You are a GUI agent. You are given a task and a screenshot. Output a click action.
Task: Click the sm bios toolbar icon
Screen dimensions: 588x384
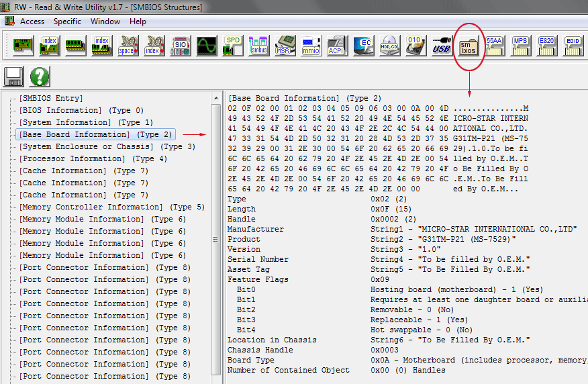[469, 47]
